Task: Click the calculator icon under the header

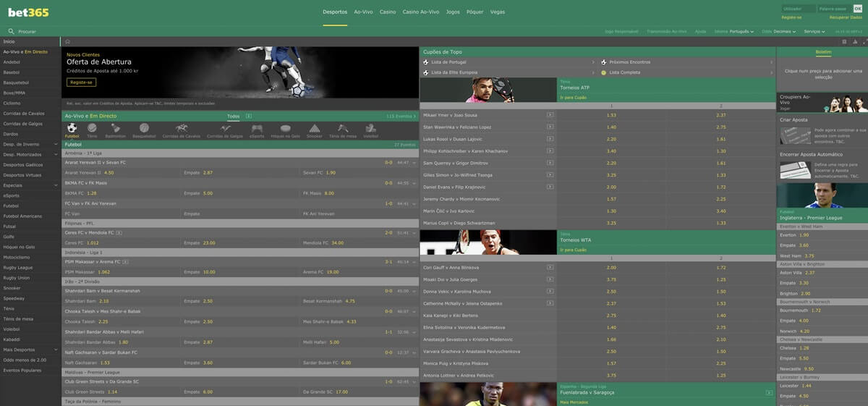Action: [x=844, y=42]
